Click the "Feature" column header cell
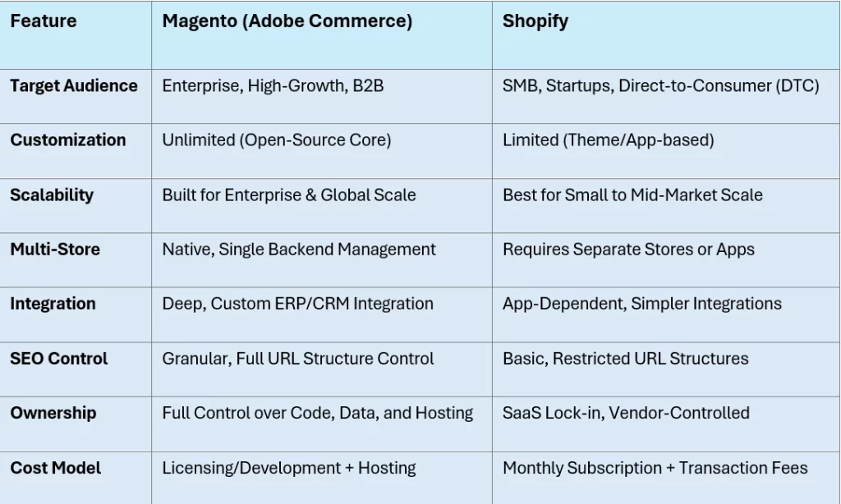 (x=44, y=22)
